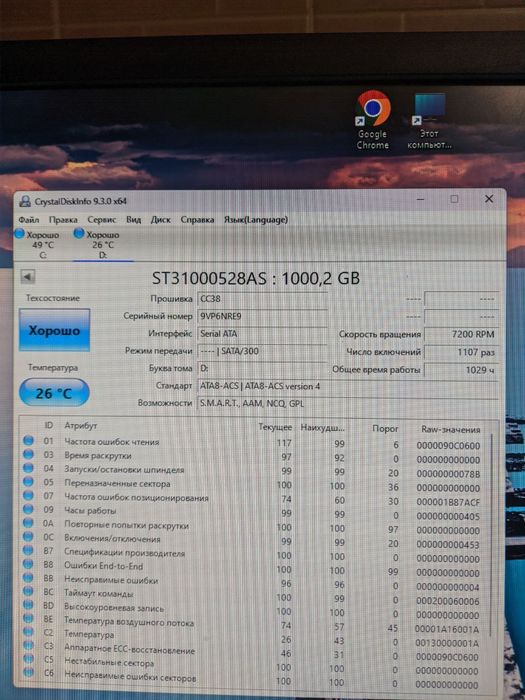Open the Файл menu
The image size is (525, 700).
(29, 220)
